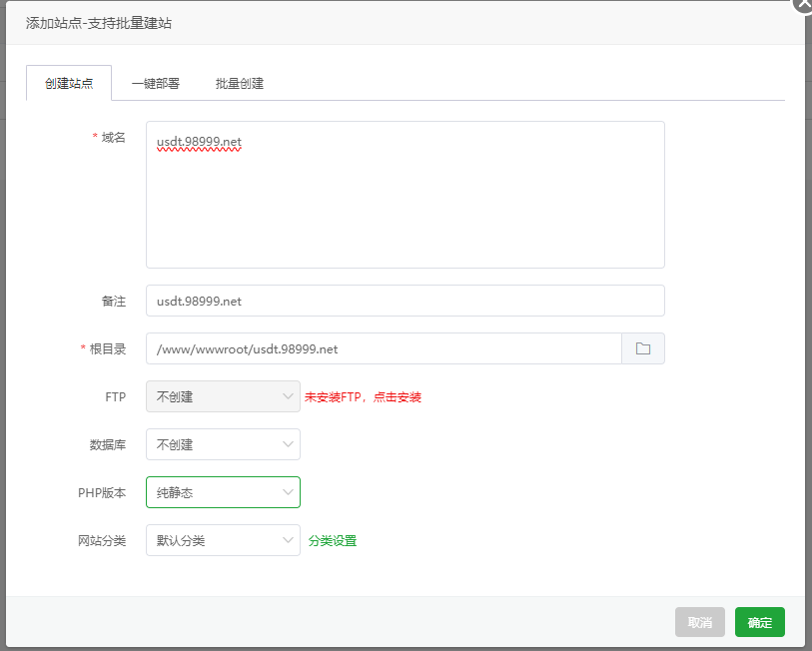
Task: Click the red install FTP link
Action: 363,397
